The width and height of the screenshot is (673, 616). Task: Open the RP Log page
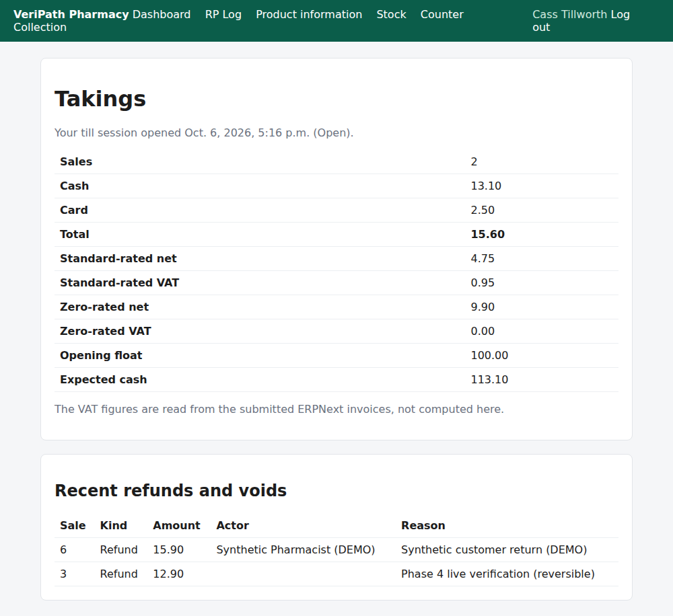pos(223,14)
